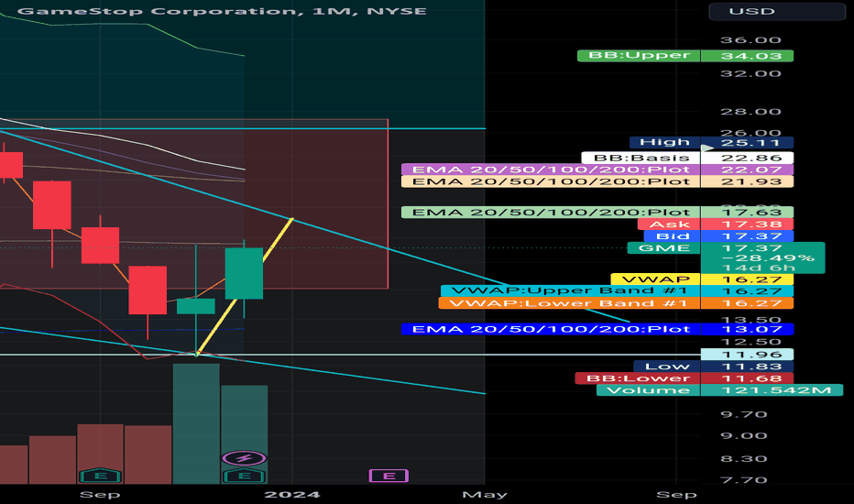Click the Low 11.83 label
This screenshot has height=504, width=854.
click(x=714, y=367)
